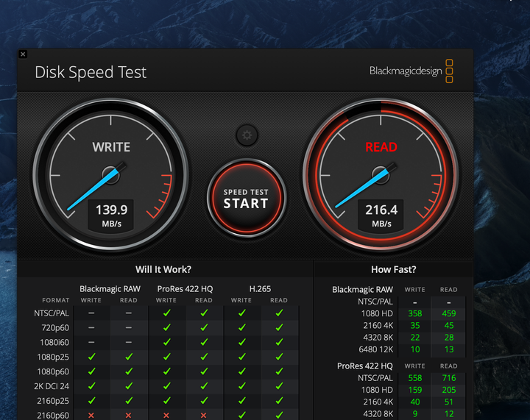Image resolution: width=530 pixels, height=420 pixels.
Task: Start the speed test
Action: tap(247, 198)
